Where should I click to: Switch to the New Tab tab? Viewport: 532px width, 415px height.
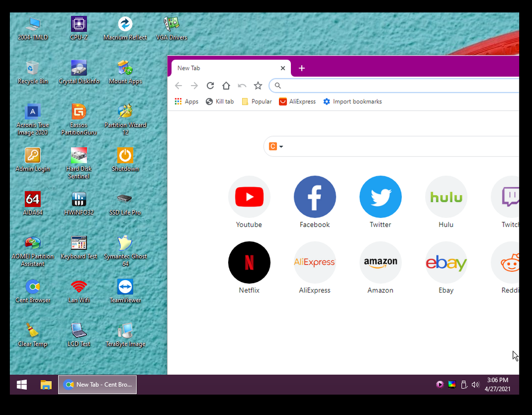231,68
